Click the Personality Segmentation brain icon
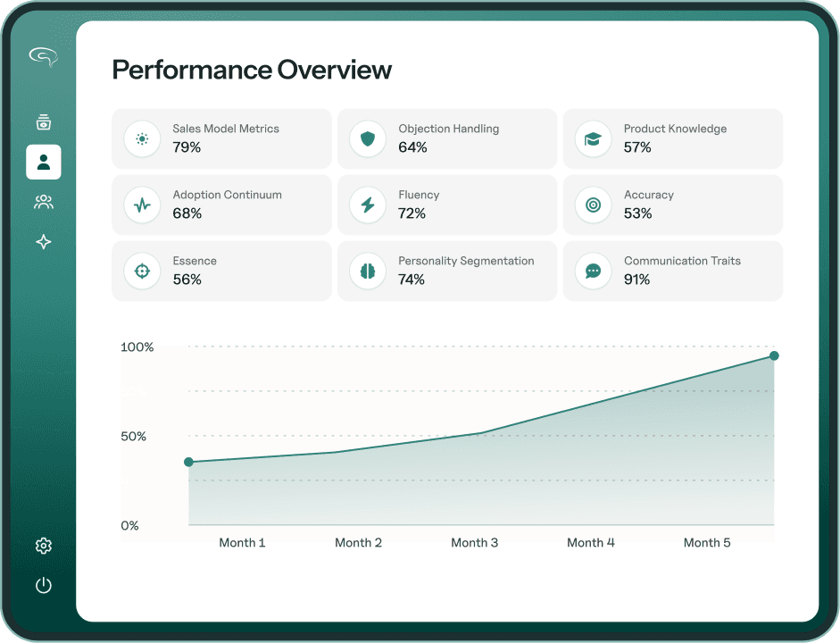Viewport: 840px width, 643px height. click(368, 271)
